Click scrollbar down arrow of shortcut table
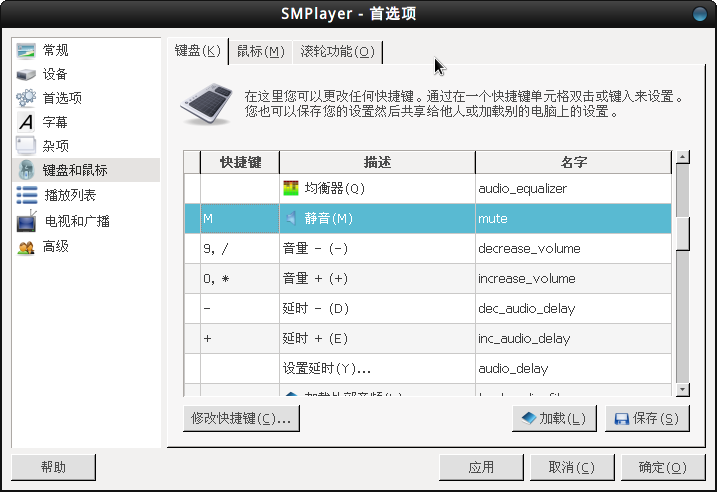 coord(683,390)
